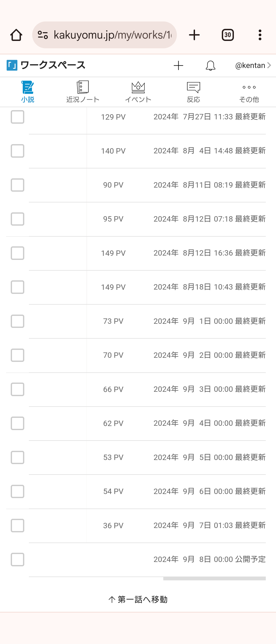Select the checkbox for the 73 PV episode
The height and width of the screenshot is (644, 276).
(x=17, y=321)
